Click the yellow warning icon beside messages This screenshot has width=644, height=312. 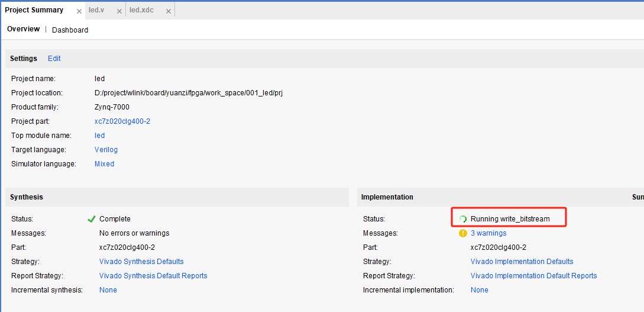[463, 233]
